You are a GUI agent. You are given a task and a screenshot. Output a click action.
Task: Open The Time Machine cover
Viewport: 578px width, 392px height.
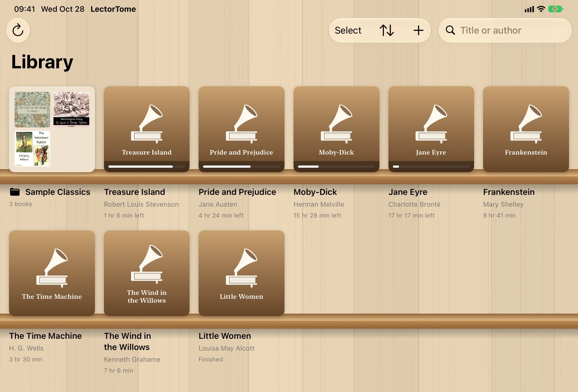coord(52,273)
